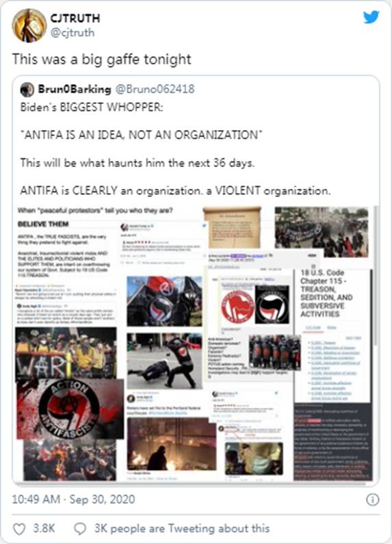
Task: Click the 3.8K likes count
Action: tap(44, 528)
